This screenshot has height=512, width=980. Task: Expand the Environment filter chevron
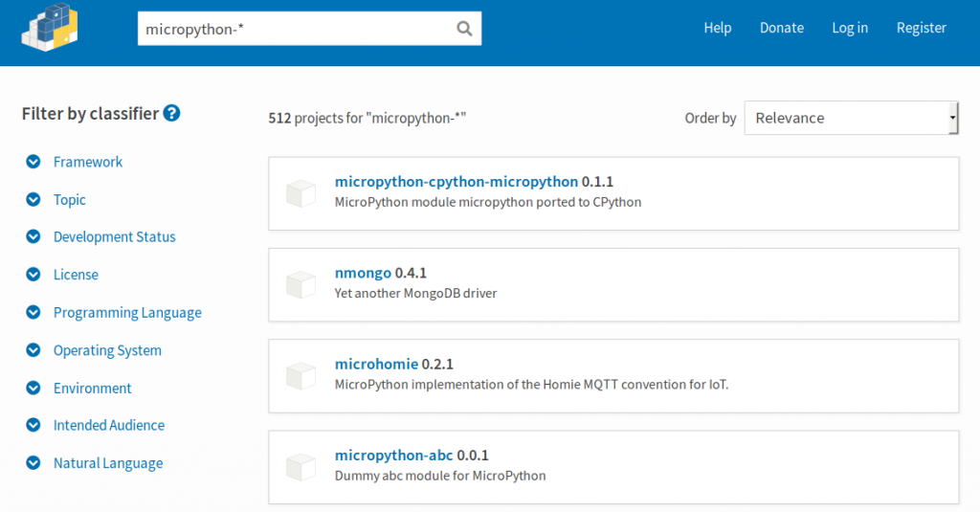(33, 389)
